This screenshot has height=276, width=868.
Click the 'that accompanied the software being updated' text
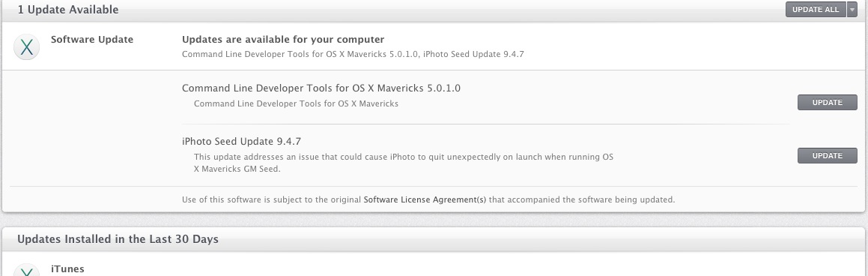(x=582, y=199)
